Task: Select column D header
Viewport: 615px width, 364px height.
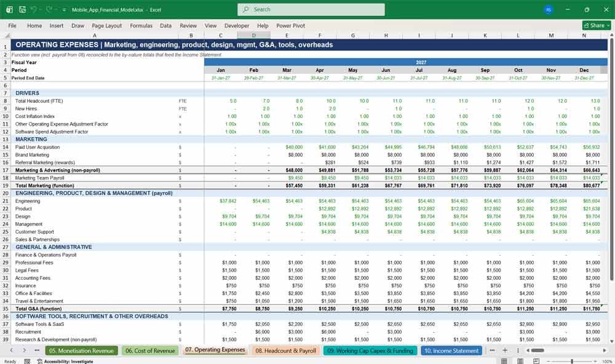Action: (254, 36)
